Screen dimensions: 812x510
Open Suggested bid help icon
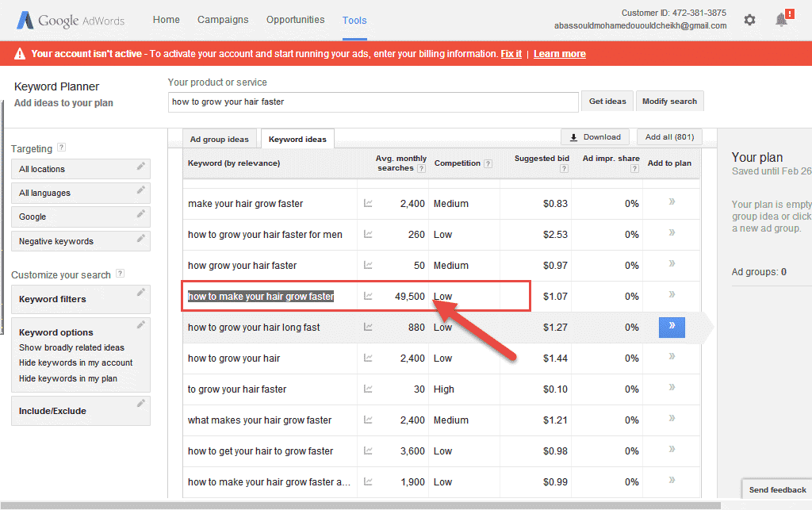564,169
